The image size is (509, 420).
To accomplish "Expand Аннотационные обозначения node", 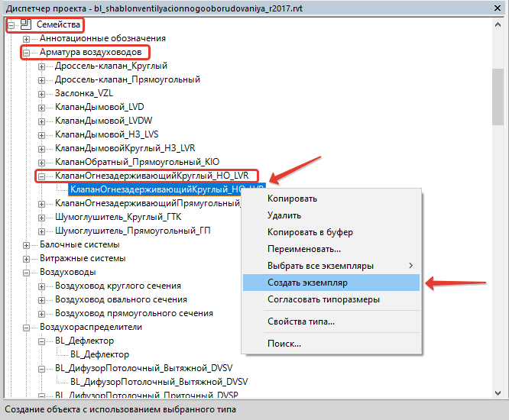I will (x=27, y=38).
